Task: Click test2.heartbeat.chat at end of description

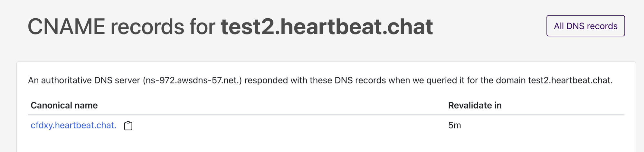Action: point(570,80)
